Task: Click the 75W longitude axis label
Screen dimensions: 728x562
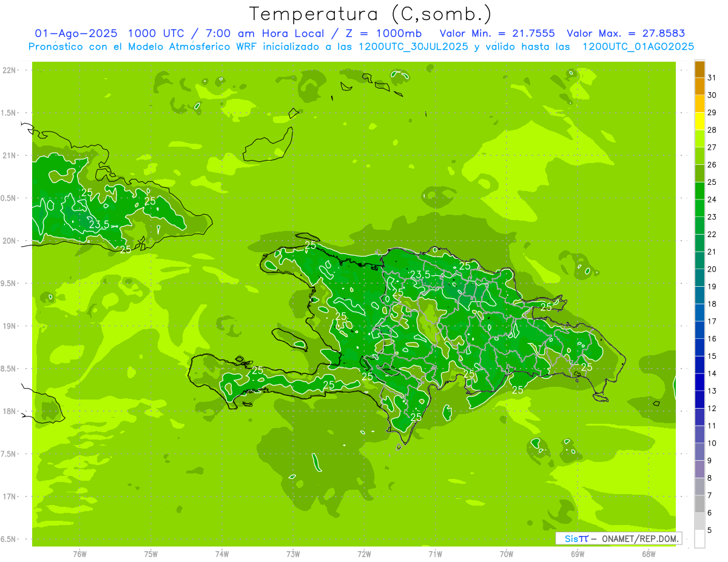Action: click(x=151, y=554)
